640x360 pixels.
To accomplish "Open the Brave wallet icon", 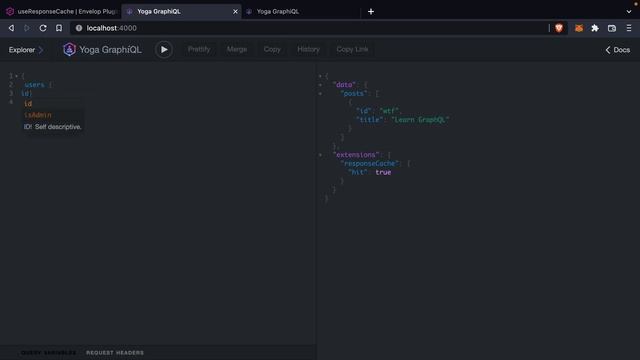I will (611, 28).
